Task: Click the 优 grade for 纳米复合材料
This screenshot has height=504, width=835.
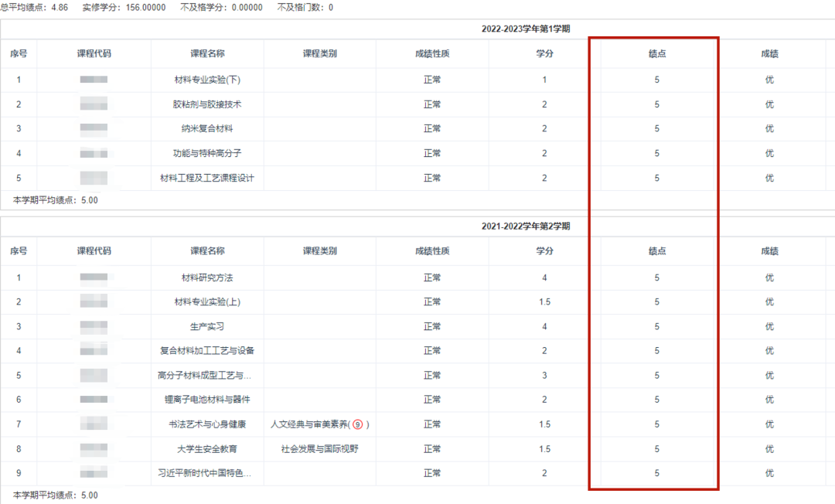Action: pos(769,128)
